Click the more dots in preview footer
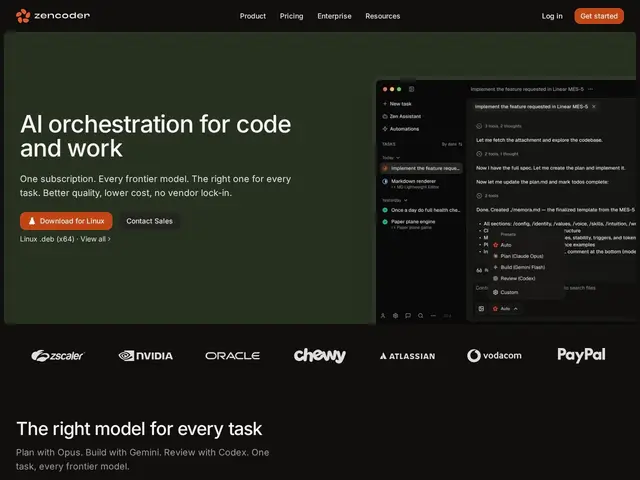Viewport: 640px width, 480px height. point(433,316)
